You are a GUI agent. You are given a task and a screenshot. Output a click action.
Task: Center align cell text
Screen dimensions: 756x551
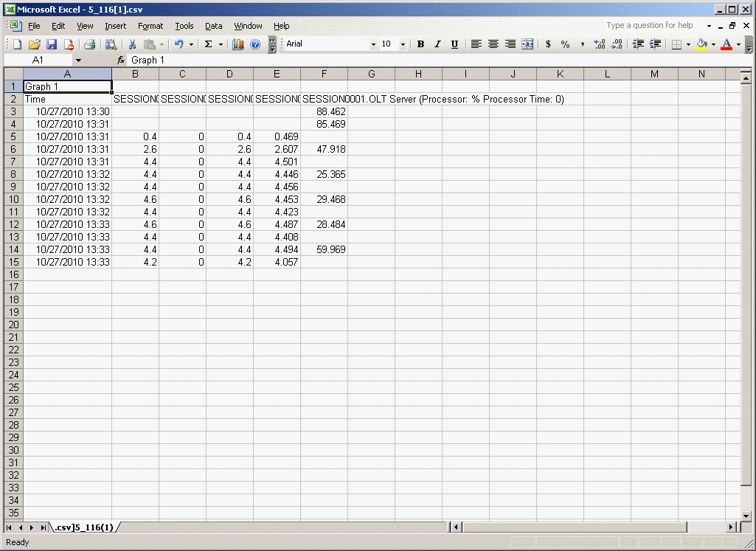click(493, 44)
